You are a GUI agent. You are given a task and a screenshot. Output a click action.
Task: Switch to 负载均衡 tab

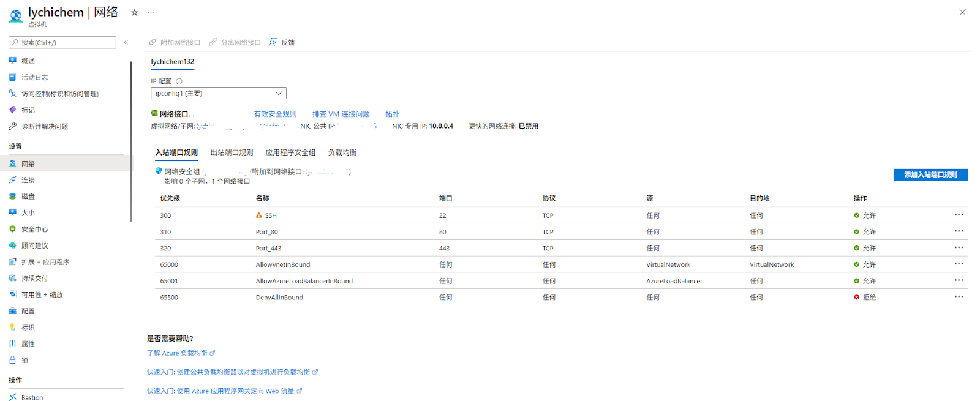point(342,152)
